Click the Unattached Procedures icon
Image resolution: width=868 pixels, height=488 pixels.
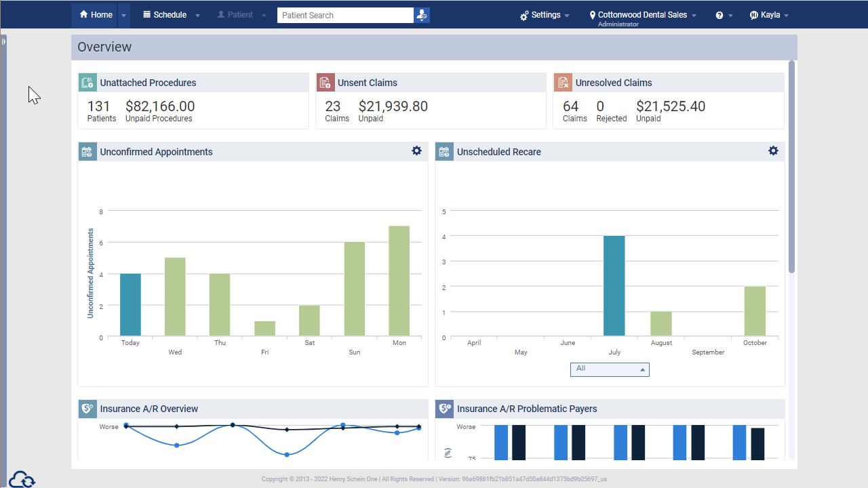[87, 83]
